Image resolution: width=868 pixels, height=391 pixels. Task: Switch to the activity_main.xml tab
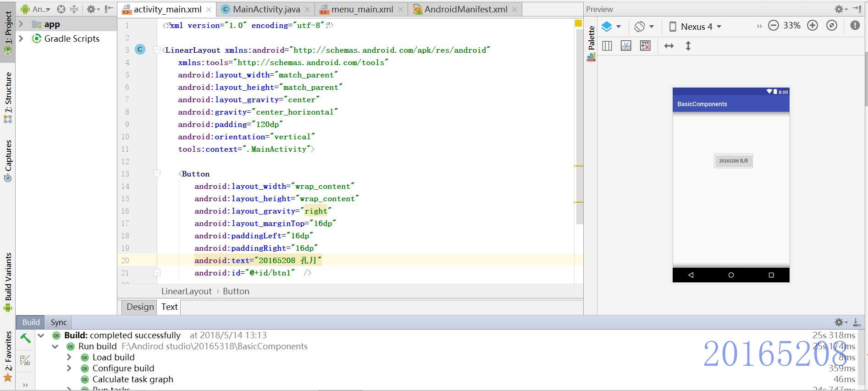[167, 9]
